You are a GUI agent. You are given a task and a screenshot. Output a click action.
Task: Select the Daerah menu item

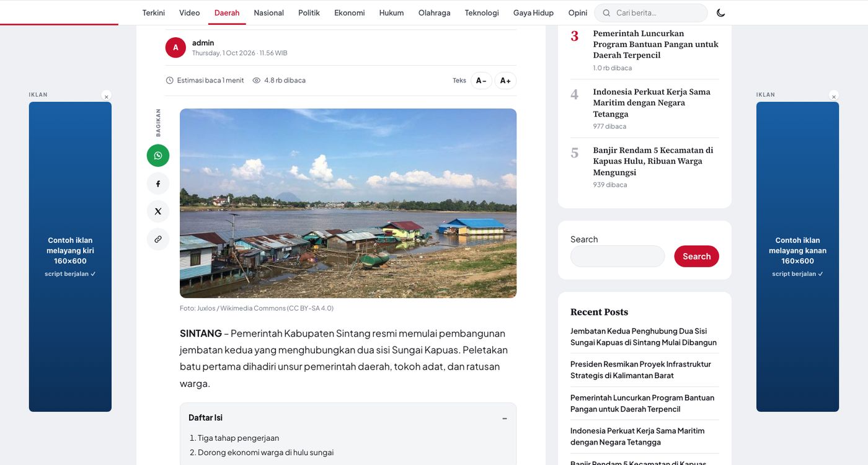pyautogui.click(x=227, y=13)
